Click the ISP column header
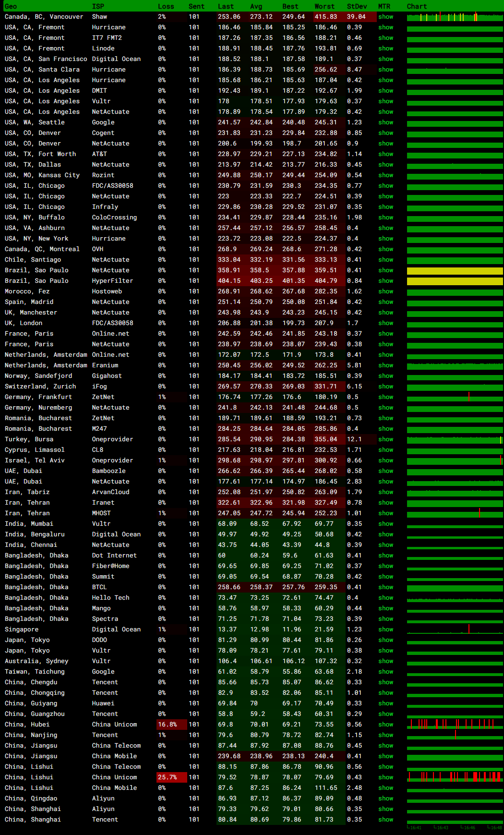The image size is (504, 835). click(x=98, y=6)
